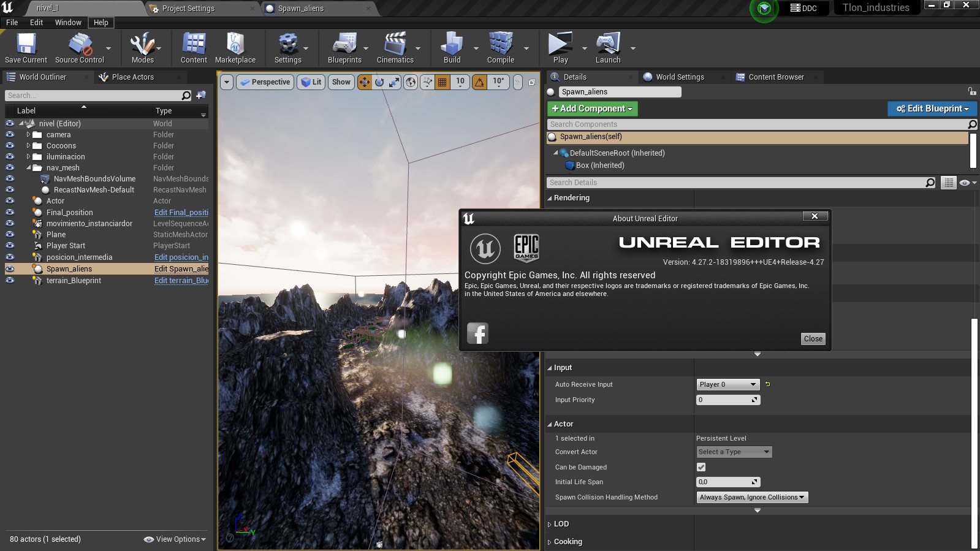Screen dimensions: 980x551
Task: Toggle the Can be Damaged checkbox
Action: 701,467
